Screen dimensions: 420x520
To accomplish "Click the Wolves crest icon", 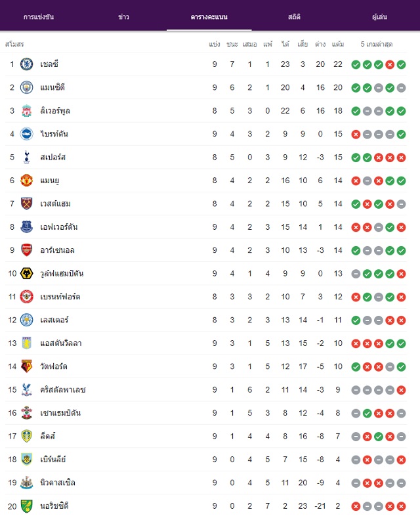I will click(x=26, y=273).
